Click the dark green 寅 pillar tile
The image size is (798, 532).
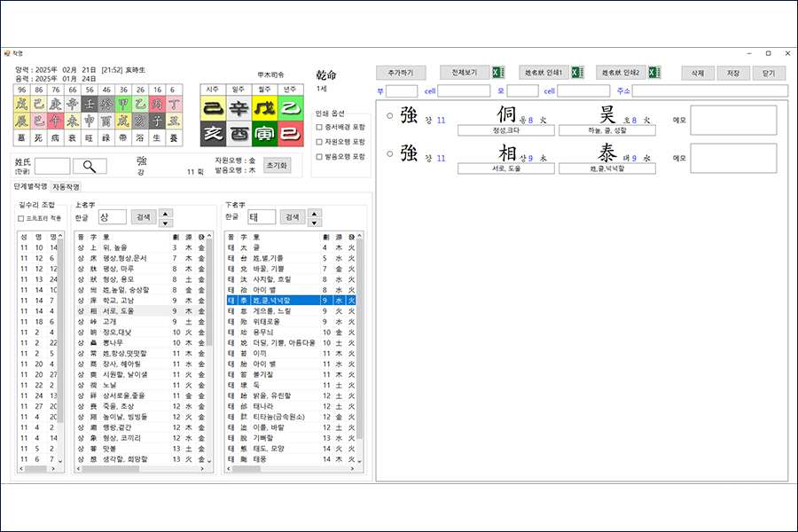263,134
